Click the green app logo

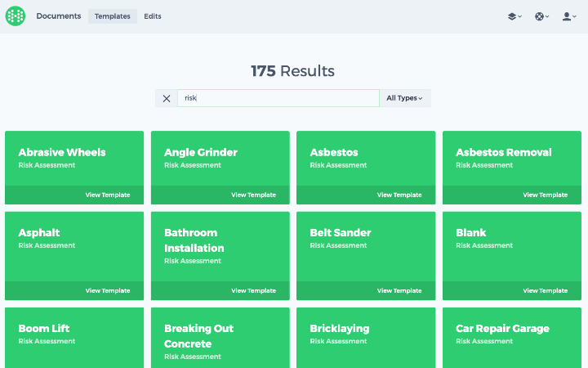[16, 16]
